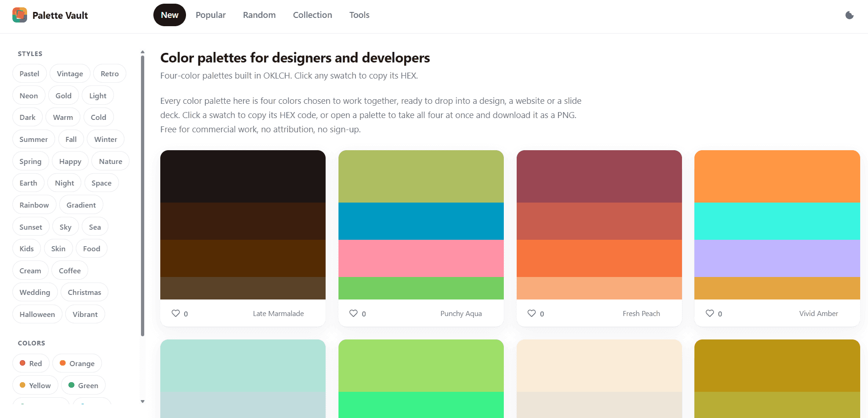Screen dimensions: 868x418
Task: Filter by Rainbow style
Action: click(34, 205)
